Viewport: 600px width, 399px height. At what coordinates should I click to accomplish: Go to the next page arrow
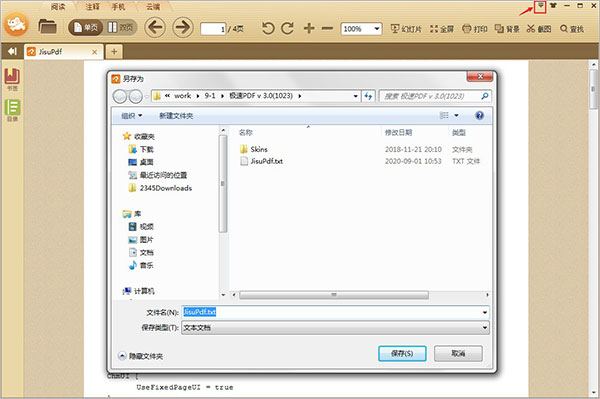pos(183,28)
